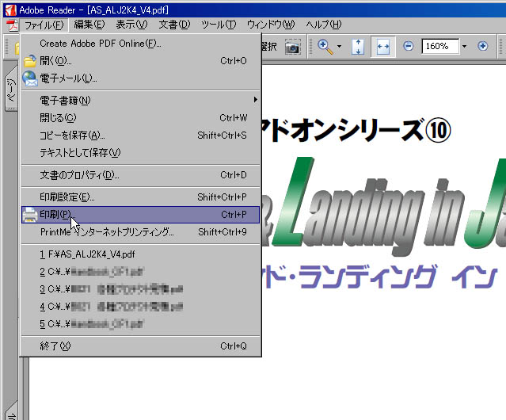The image size is (506, 420).
Task: Choose コピーを保存(A)... menu entry
Action: [x=140, y=136]
